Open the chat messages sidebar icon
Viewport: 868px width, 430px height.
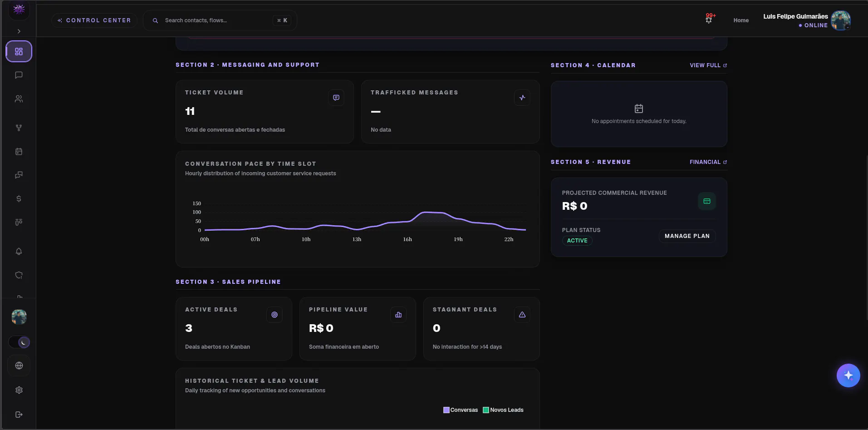point(19,75)
